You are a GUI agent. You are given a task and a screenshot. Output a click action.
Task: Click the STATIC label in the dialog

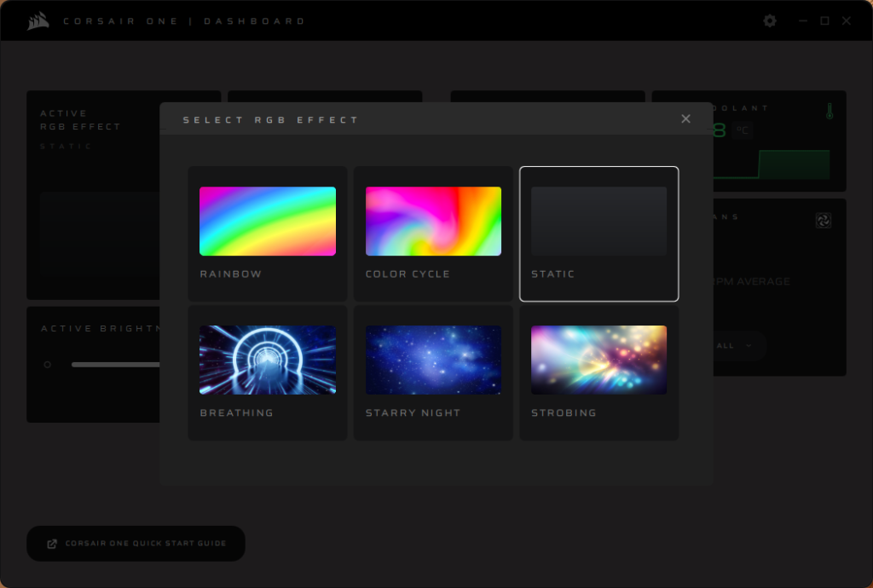point(552,274)
